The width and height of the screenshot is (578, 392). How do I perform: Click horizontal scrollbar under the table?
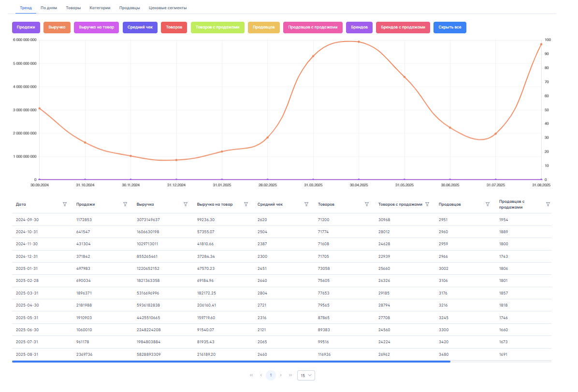231,361
